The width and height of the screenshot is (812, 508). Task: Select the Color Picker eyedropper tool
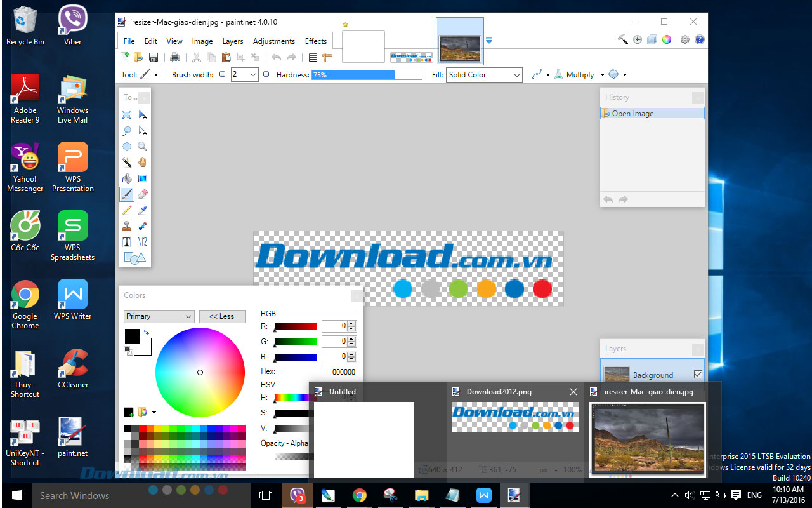click(143, 210)
